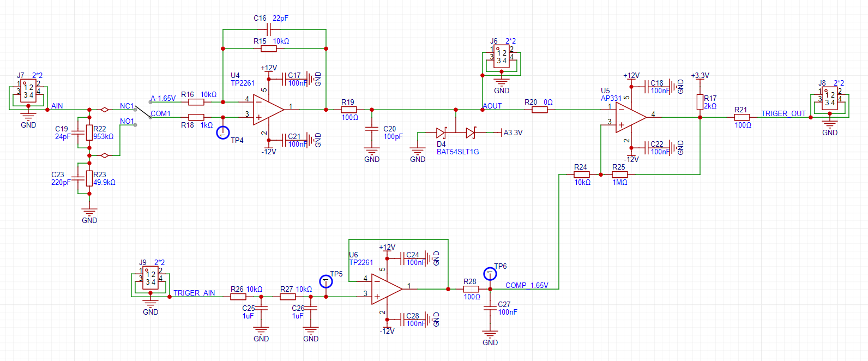Select the A3.3V net port label
Viewport: 868px width, 361px height.
coord(513,133)
